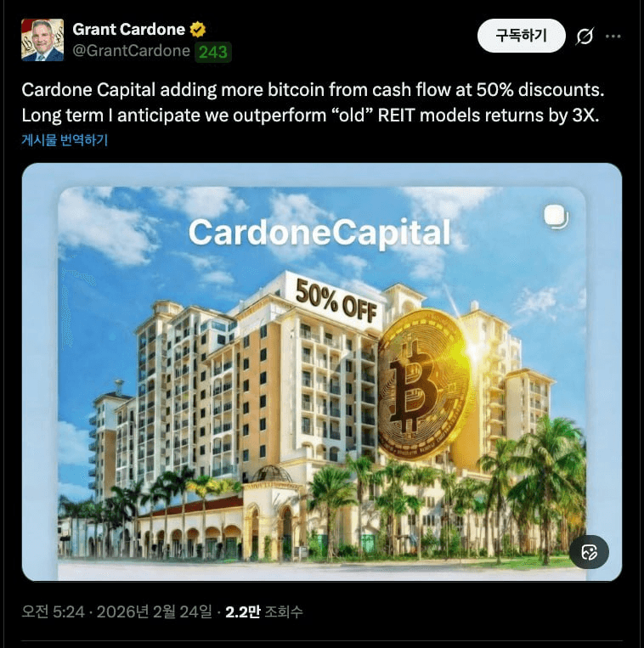This screenshot has height=648, width=644.
Task: Click the 50% OFF rooftop sign
Action: (x=336, y=301)
